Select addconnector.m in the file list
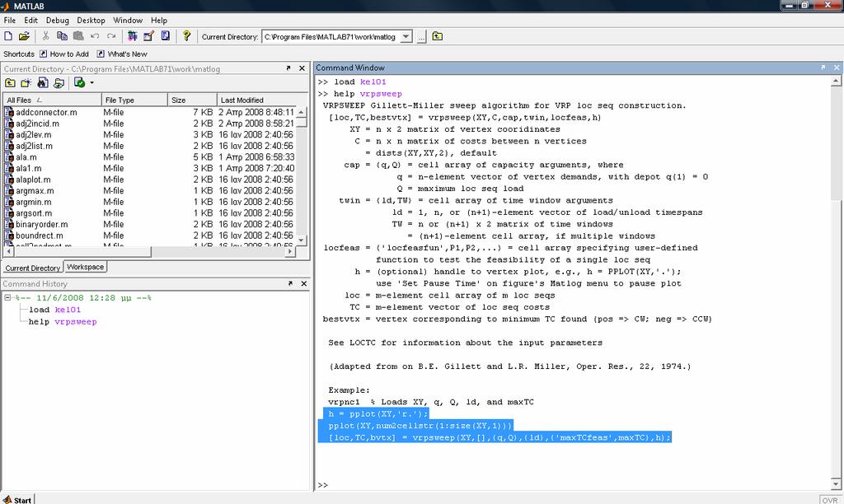844x504 pixels. 46,113
